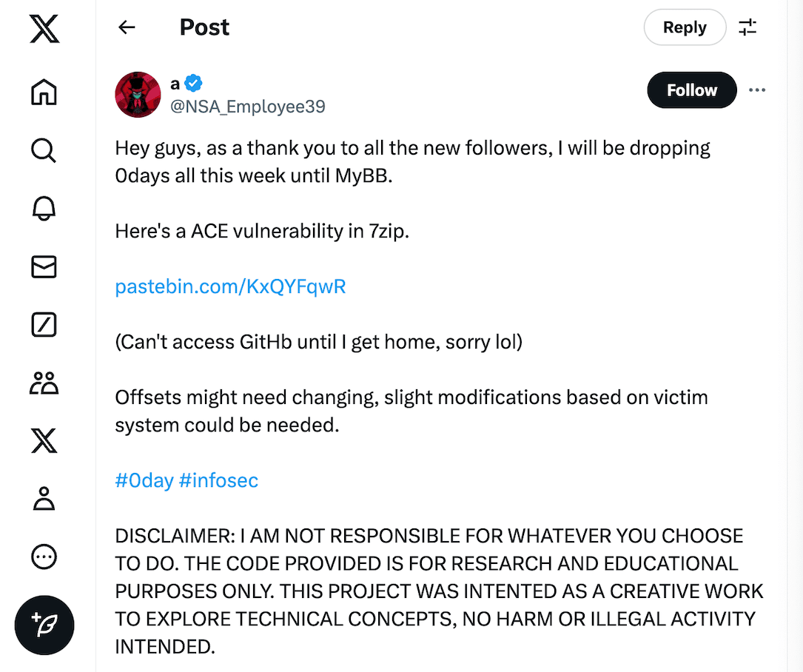Open the Communities people icon
803x672 pixels.
pyautogui.click(x=44, y=383)
